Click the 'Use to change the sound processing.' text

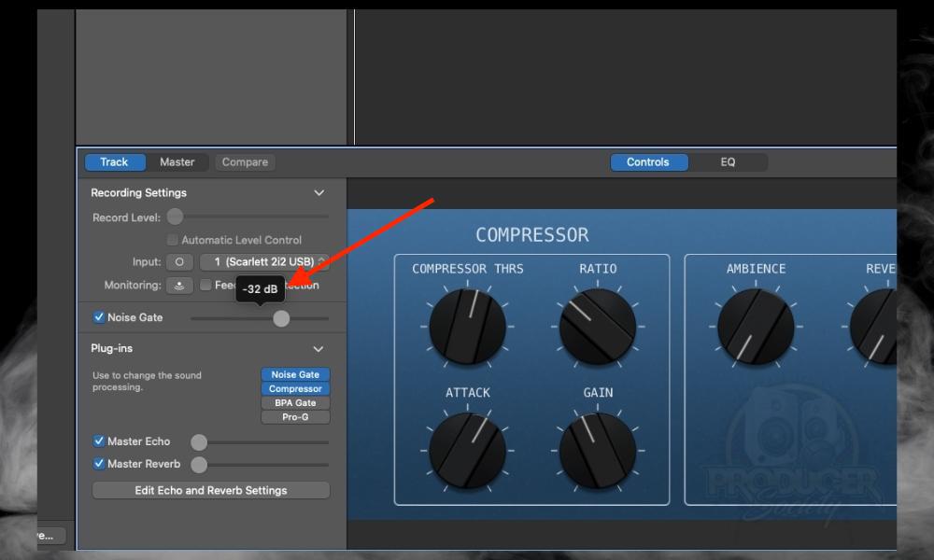click(x=147, y=381)
